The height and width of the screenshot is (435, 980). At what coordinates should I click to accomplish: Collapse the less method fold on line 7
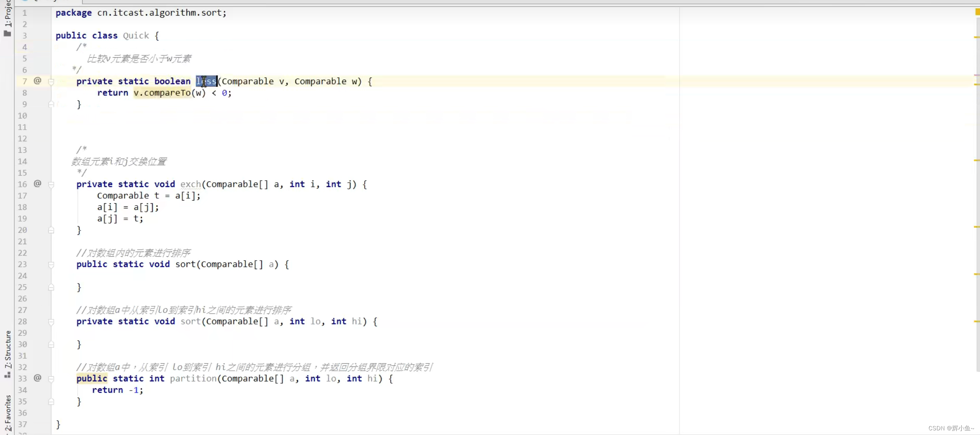(x=51, y=81)
